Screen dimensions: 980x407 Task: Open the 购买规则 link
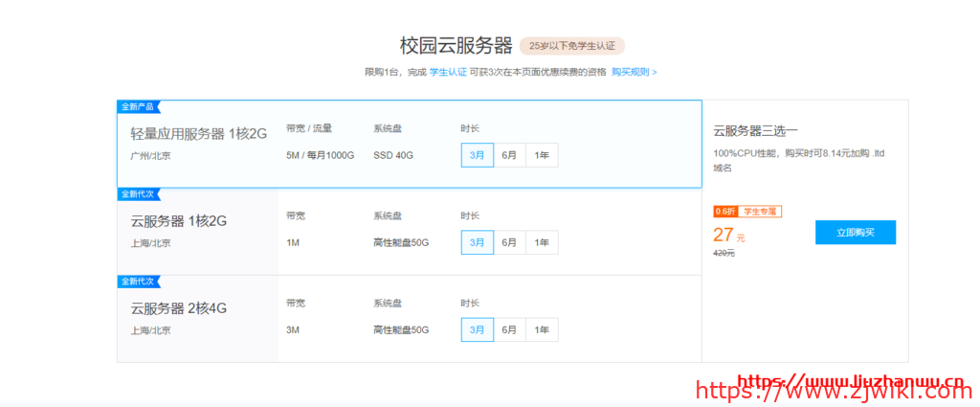point(634,72)
